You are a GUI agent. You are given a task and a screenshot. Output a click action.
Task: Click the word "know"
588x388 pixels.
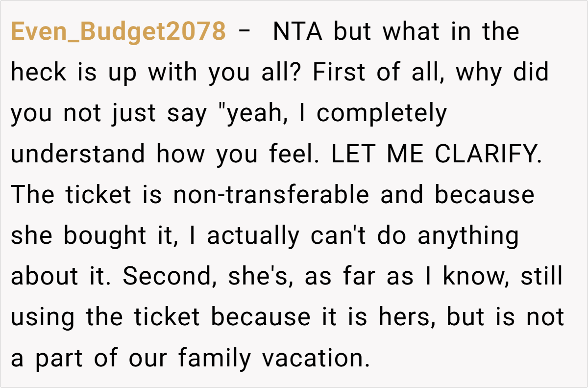click(x=473, y=277)
